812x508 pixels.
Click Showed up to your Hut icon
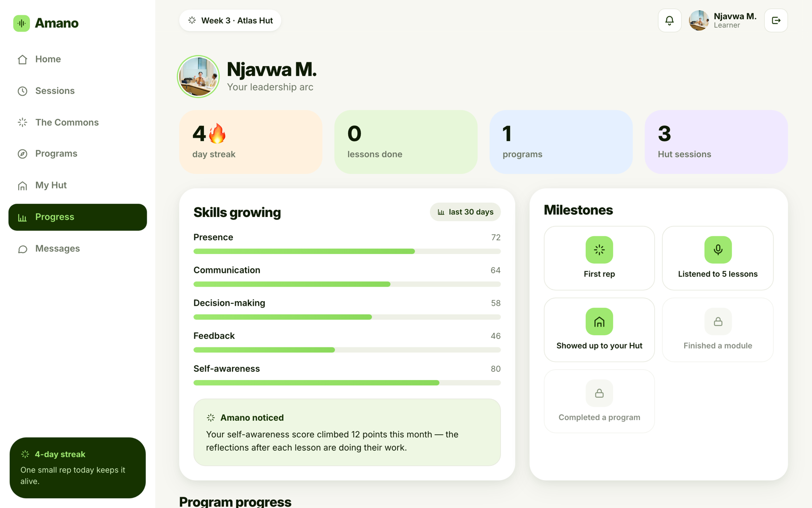[x=599, y=322]
